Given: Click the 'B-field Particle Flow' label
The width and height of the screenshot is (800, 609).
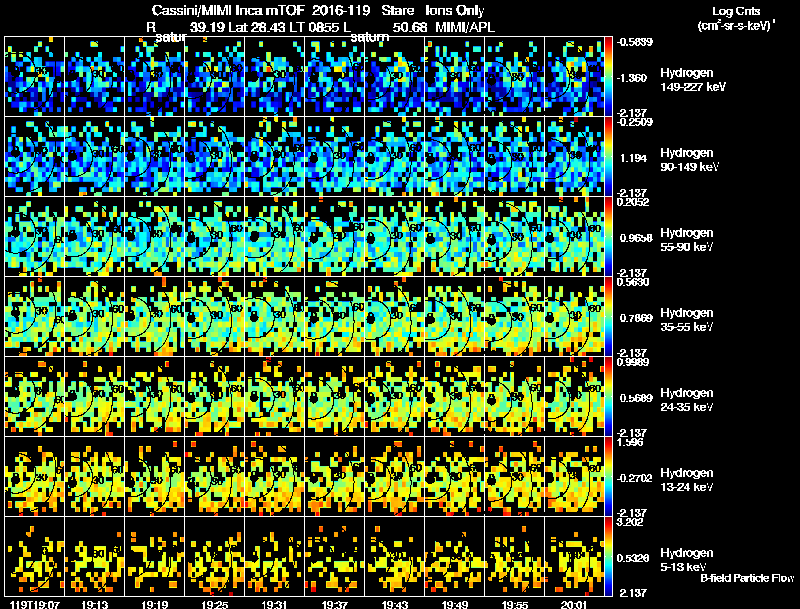Looking at the screenshot, I should click(747, 578).
